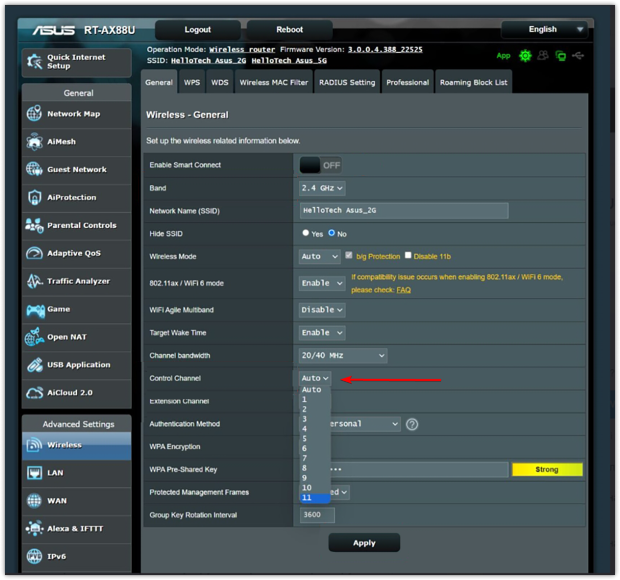Open the Authentication Method dropdown

point(364,424)
